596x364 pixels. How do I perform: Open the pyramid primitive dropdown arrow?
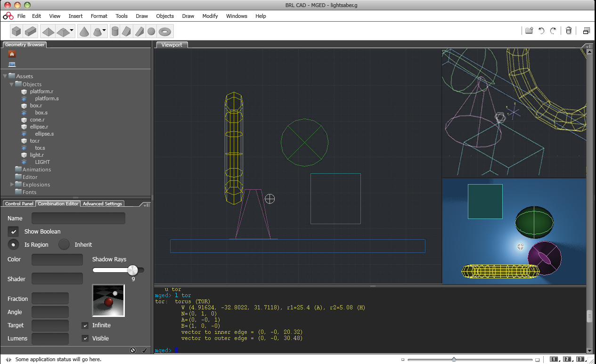72,30
